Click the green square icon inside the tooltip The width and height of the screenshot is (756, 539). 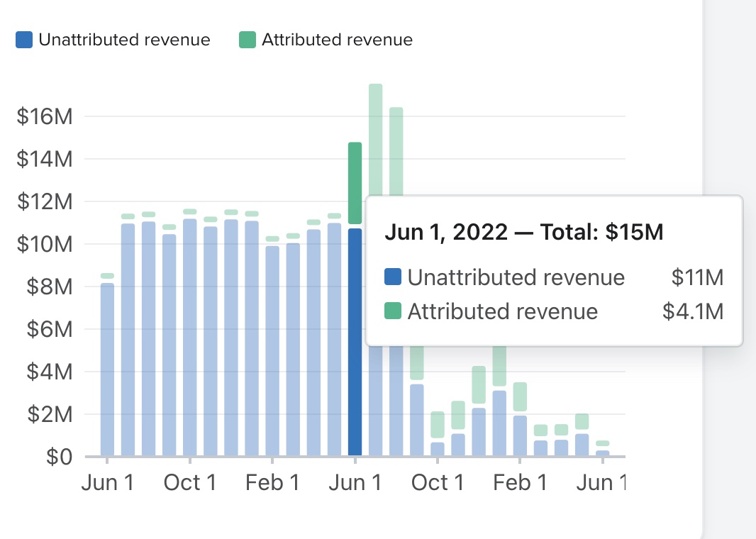point(393,311)
